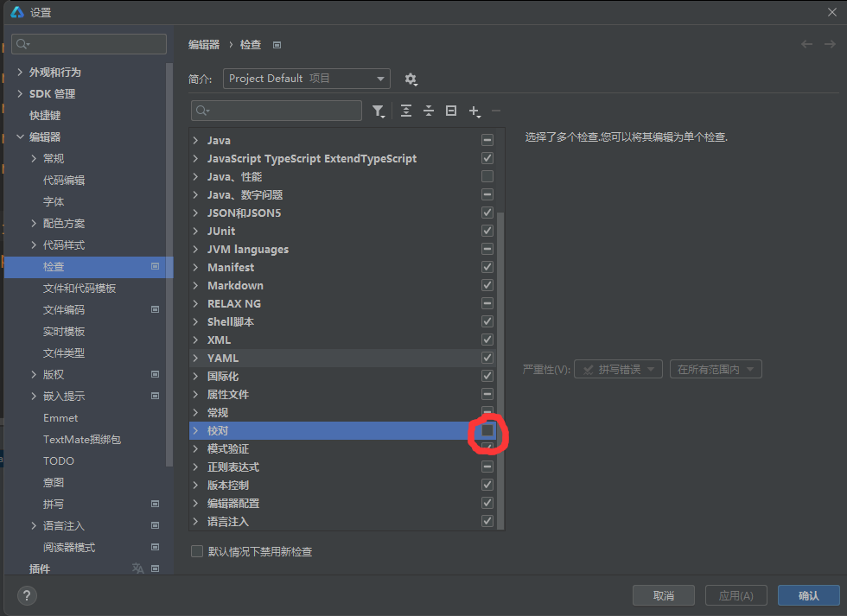The image size is (847, 616).
Task: Click the 确认 button
Action: click(x=808, y=595)
